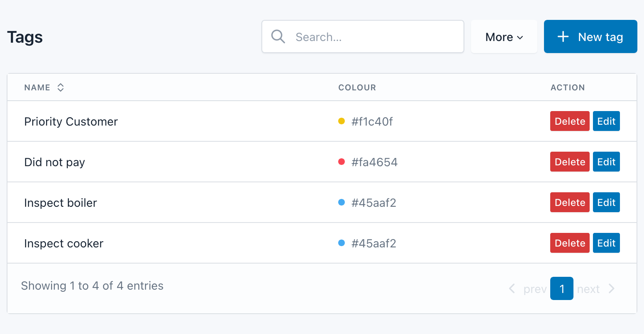Screen dimensions: 644x334
Task: Click the next page chevron icon
Action: click(611, 289)
